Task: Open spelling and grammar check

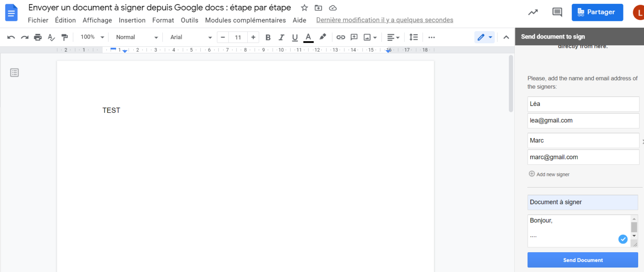Action: (x=51, y=37)
